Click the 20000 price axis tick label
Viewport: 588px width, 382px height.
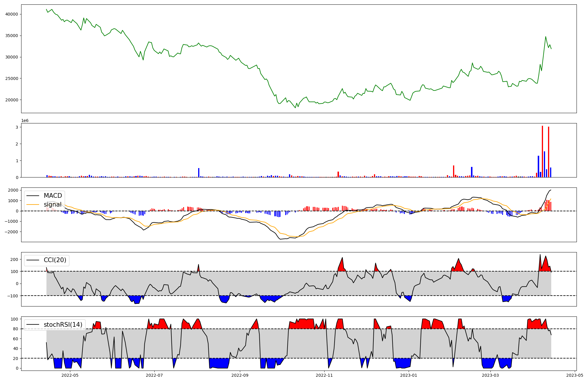point(12,100)
